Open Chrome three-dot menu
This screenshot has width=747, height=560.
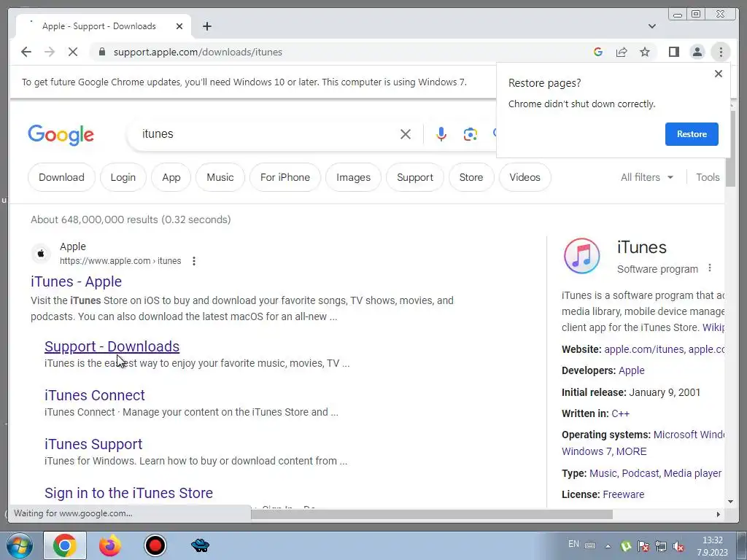pyautogui.click(x=721, y=52)
